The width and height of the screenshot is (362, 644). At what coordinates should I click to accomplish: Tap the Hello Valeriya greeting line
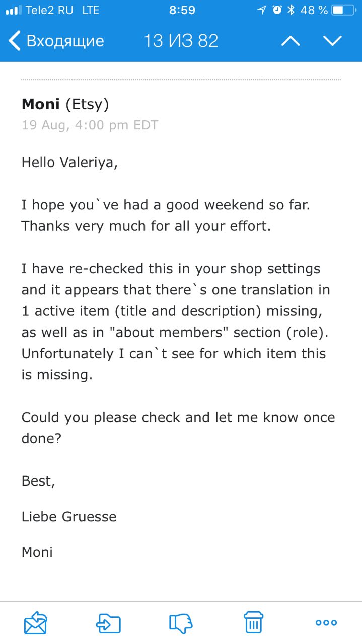69,163
